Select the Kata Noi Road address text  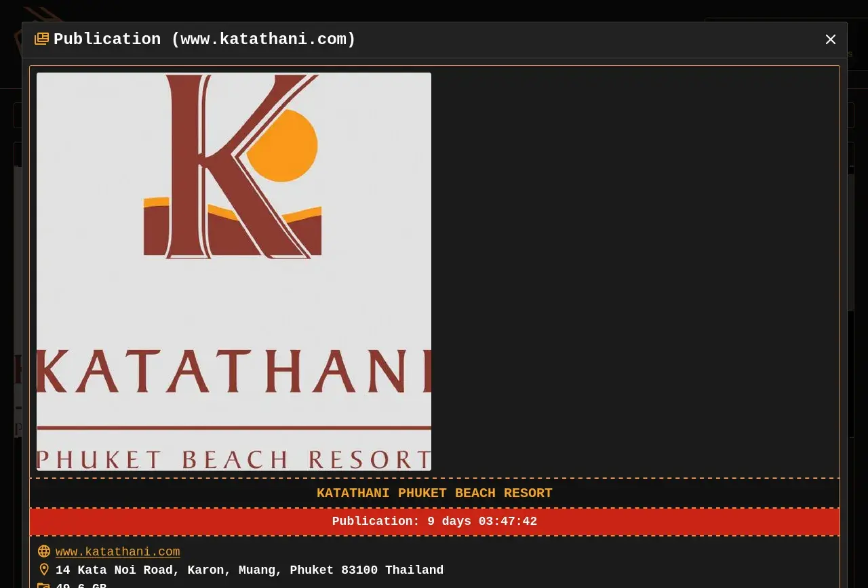pos(250,570)
